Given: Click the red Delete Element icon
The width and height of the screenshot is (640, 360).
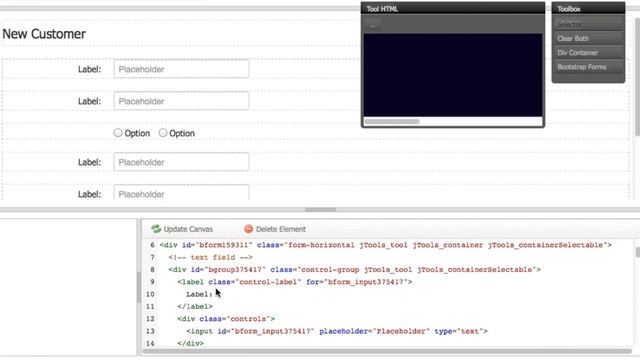Looking at the screenshot, I should point(248,229).
